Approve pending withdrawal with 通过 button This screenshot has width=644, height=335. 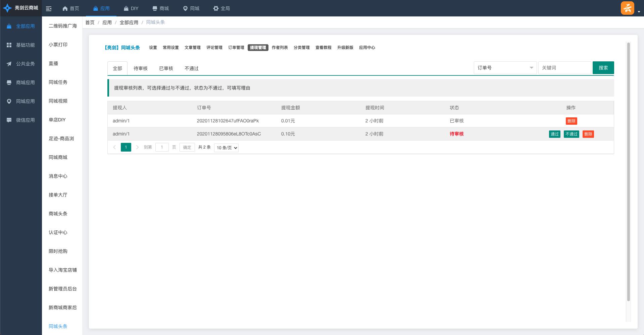point(554,134)
